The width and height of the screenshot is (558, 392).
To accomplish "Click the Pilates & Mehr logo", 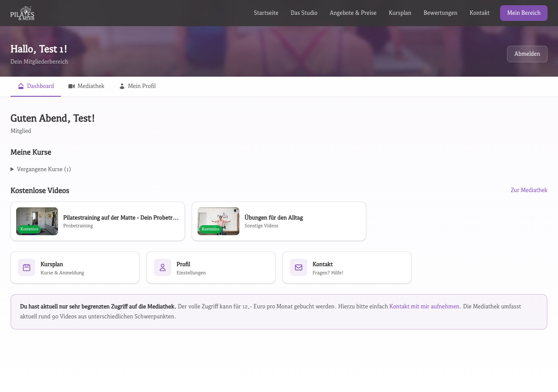I will 22,13.
